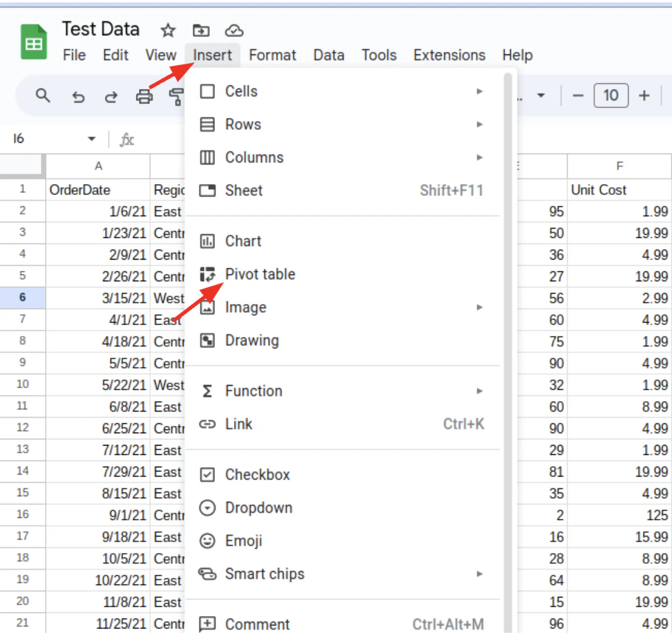Insert a Dropdown

[x=343, y=508]
